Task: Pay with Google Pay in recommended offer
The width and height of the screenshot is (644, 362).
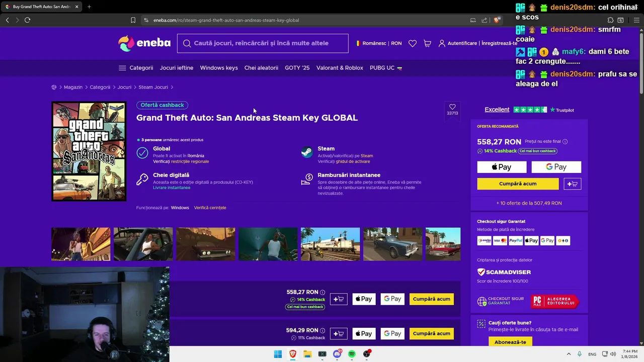Action: [556, 167]
